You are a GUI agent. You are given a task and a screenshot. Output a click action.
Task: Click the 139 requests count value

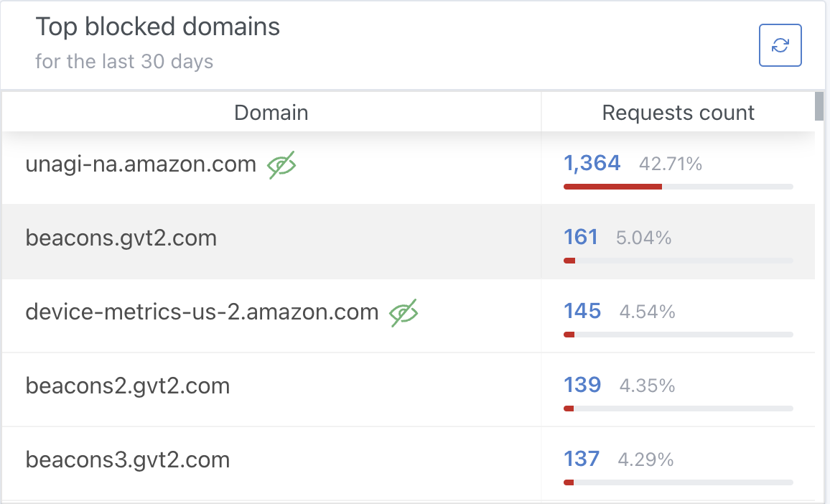(x=582, y=385)
